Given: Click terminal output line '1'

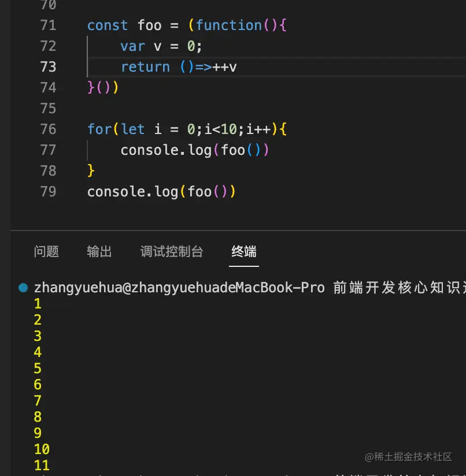Looking at the screenshot, I should tap(38, 304).
